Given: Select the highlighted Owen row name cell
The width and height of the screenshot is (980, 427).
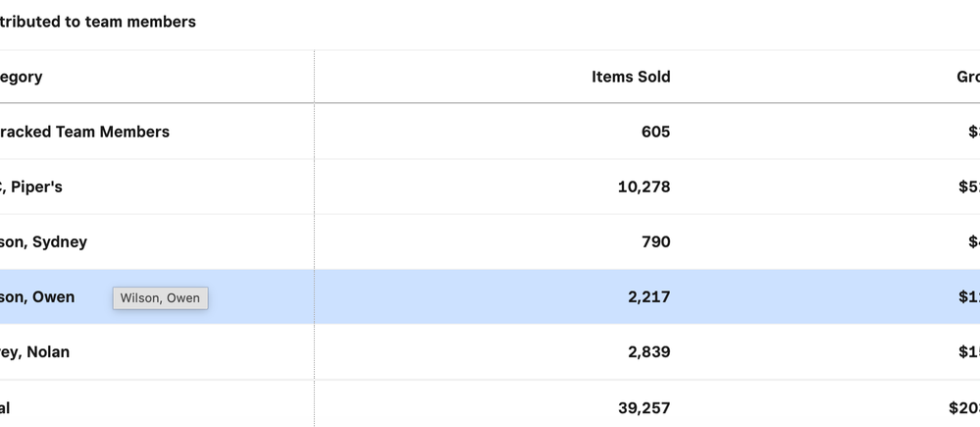Looking at the screenshot, I should 39,296.
